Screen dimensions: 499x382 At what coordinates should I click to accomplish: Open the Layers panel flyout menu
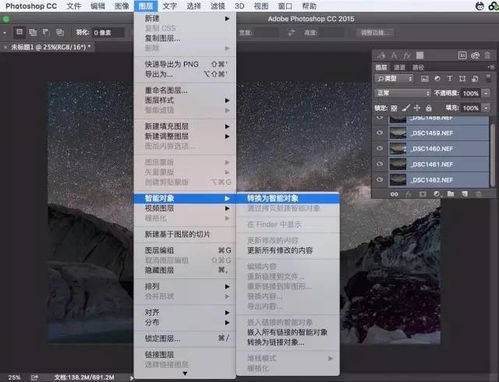click(x=490, y=67)
